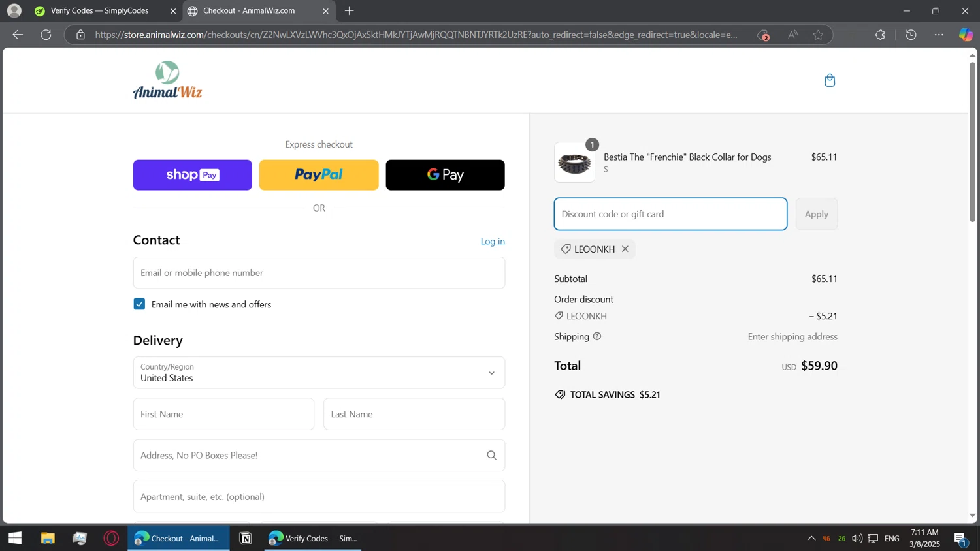Click the scrollbar down arrow
The height and width of the screenshot is (551, 980).
972,516
